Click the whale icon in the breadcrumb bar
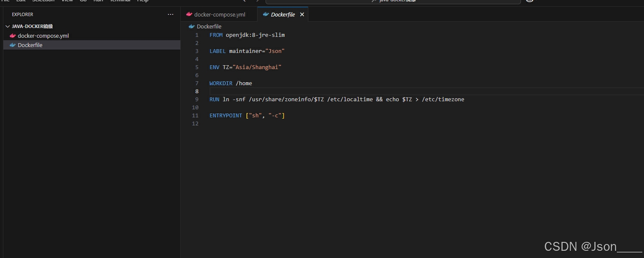This screenshot has height=258, width=644. 191,26
